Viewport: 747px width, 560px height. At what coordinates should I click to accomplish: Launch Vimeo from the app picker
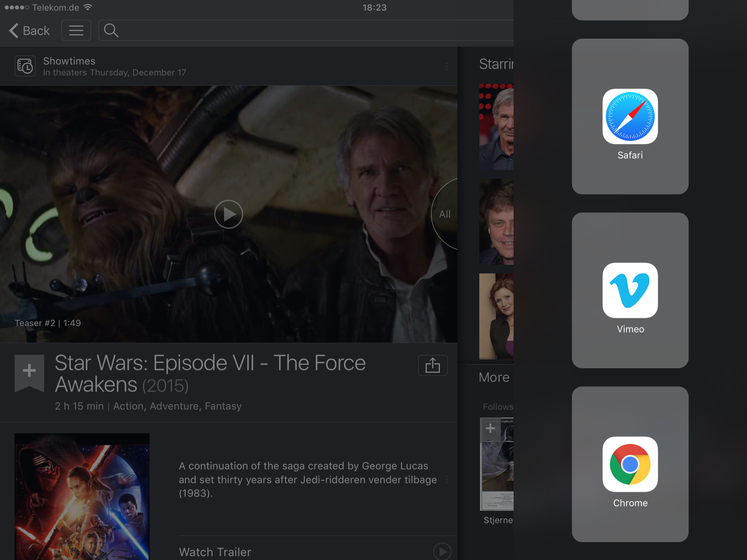(x=630, y=291)
